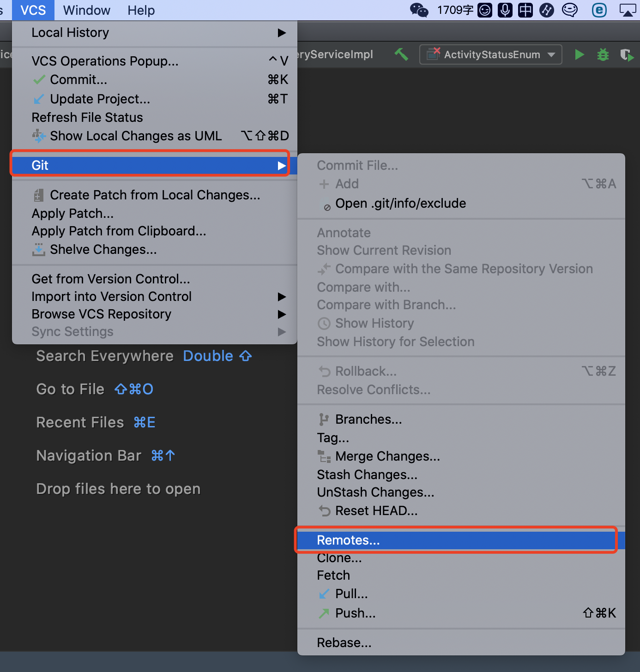This screenshot has width=640, height=672.
Task: Click the Run with Coverage shield icon
Action: (627, 55)
